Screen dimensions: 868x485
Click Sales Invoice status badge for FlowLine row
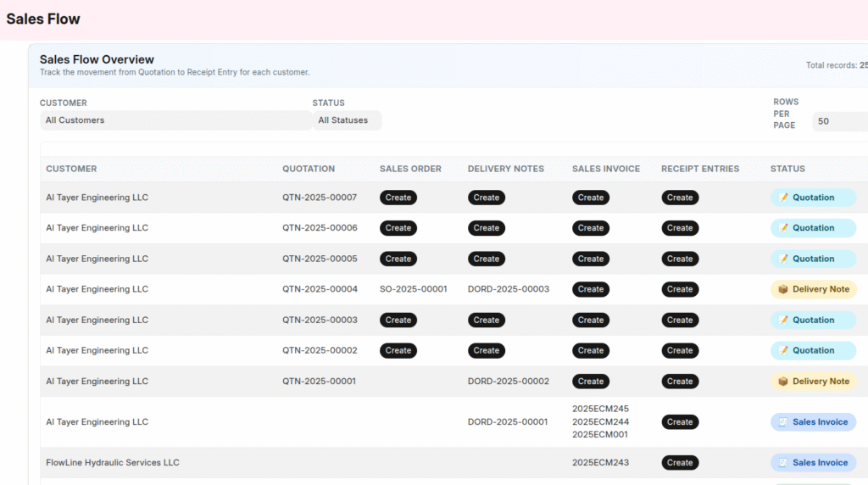click(x=813, y=463)
